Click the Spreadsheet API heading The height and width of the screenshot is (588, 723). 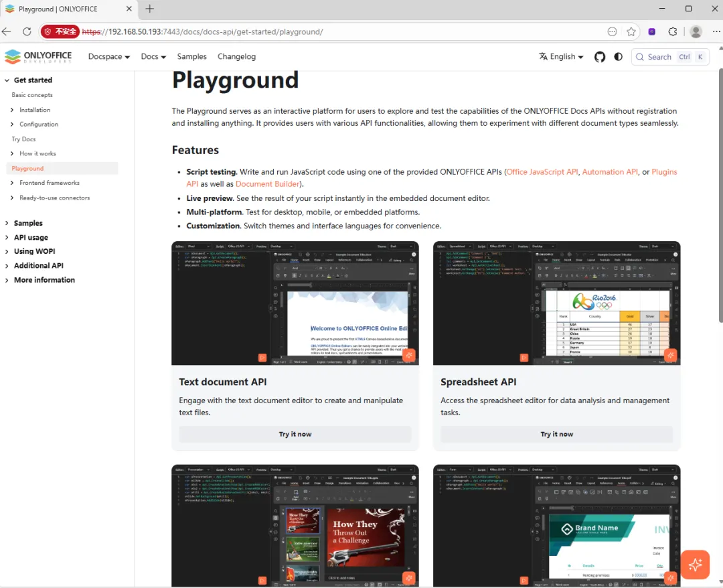(x=478, y=382)
